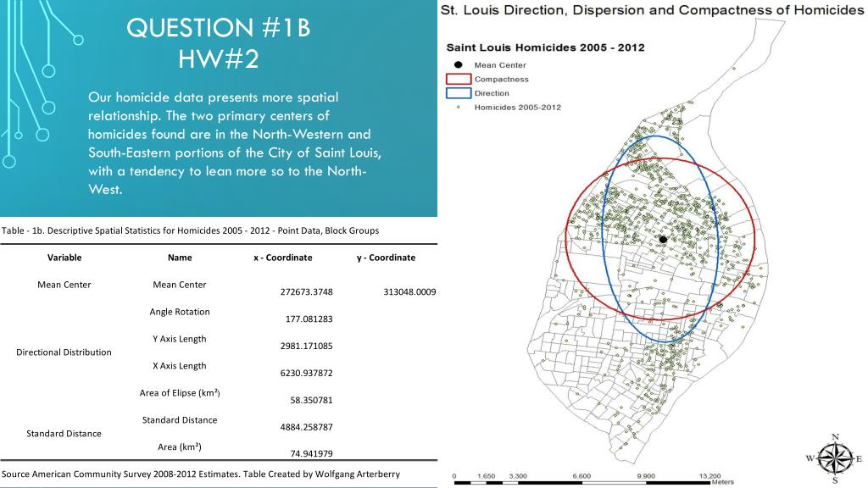This screenshot has width=868, height=488.
Task: Click the 'Variable' column header
Action: (64, 258)
